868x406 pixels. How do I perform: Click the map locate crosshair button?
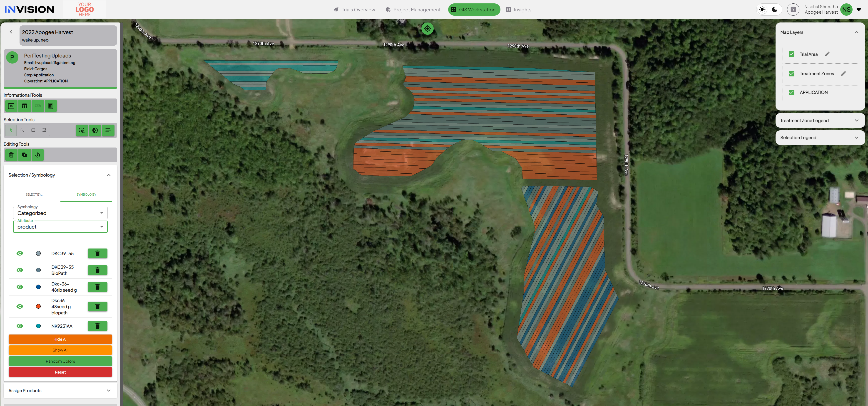coord(427,29)
